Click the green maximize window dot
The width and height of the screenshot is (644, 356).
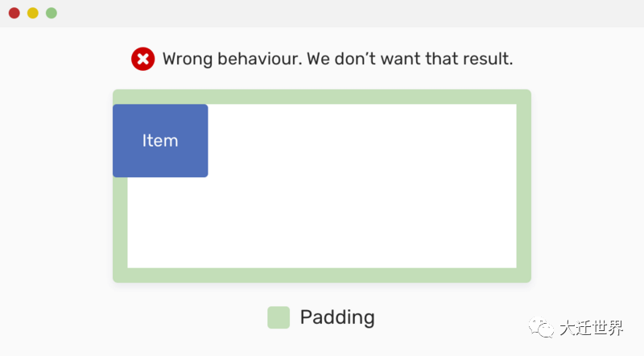pyautogui.click(x=52, y=13)
